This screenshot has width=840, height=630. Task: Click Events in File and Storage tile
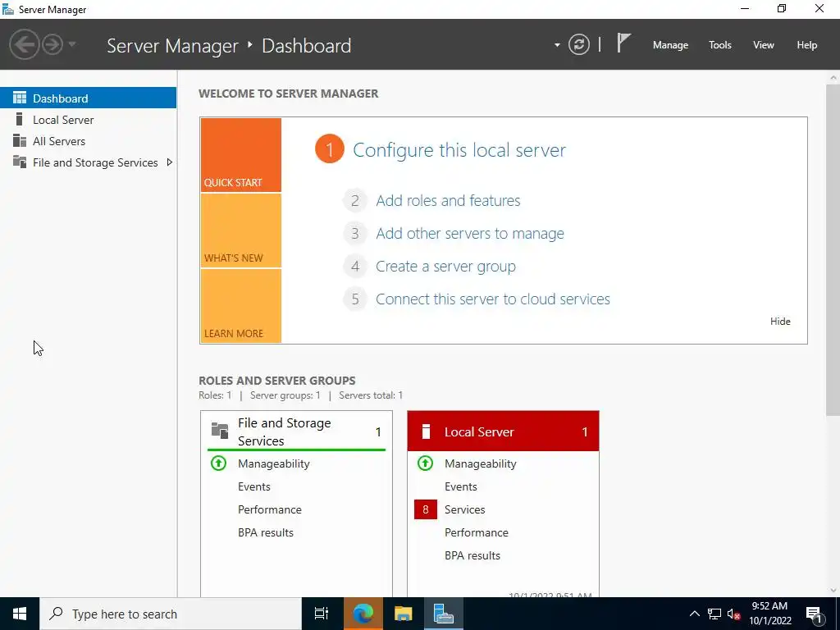tap(254, 486)
